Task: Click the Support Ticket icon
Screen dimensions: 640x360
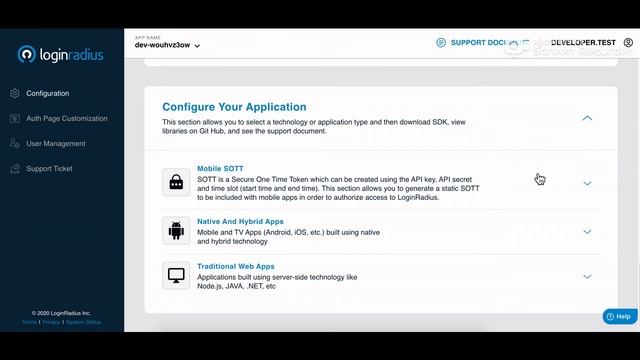Action: [15, 169]
